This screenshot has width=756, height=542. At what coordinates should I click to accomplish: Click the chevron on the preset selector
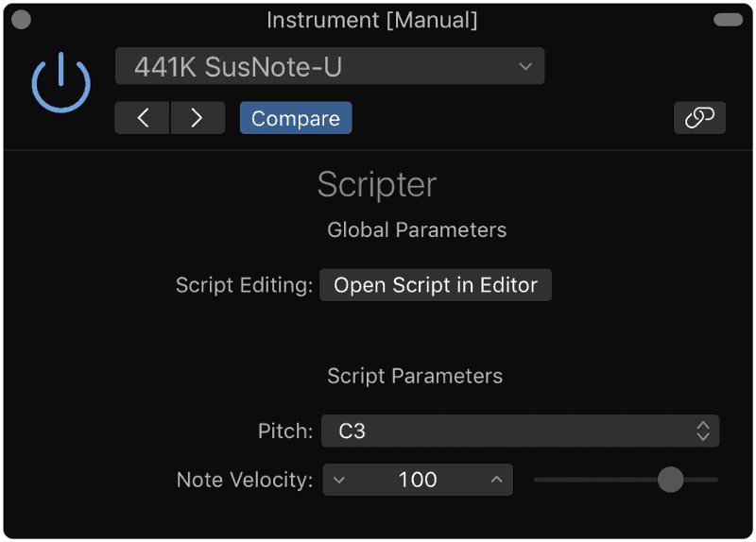tap(525, 66)
